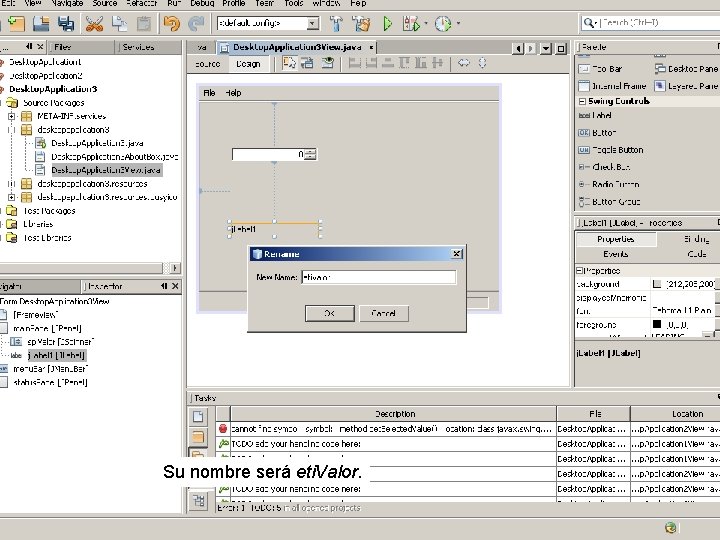720x540 pixels.
Task: Click the background color swatch property
Action: (x=657, y=284)
